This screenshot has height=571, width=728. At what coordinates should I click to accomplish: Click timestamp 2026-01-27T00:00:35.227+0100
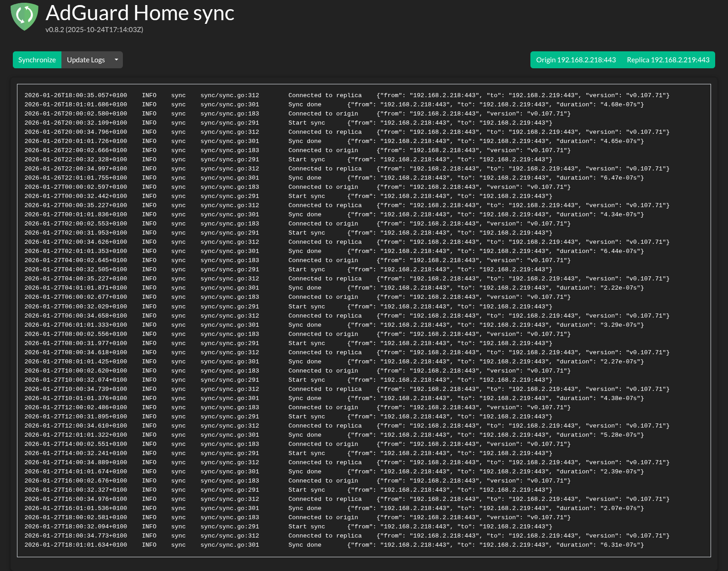(76, 205)
